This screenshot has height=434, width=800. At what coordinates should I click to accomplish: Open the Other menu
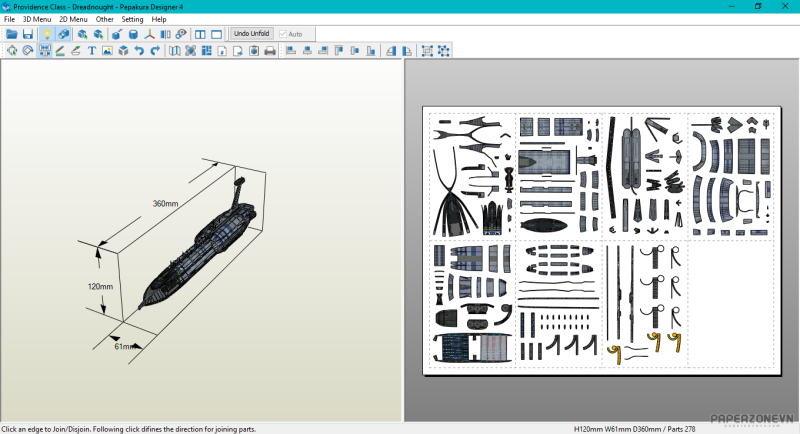104,19
